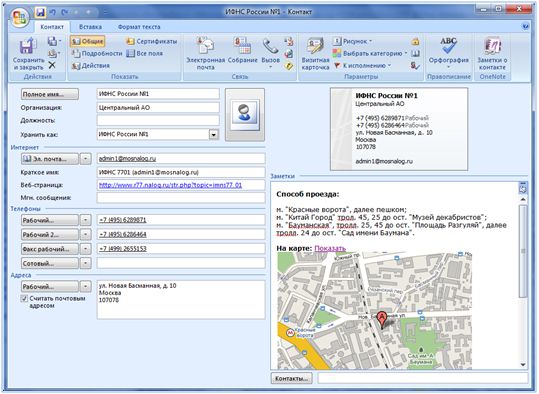The width and height of the screenshot is (539, 394).
Task: Click the business card preview
Action: 399,129
